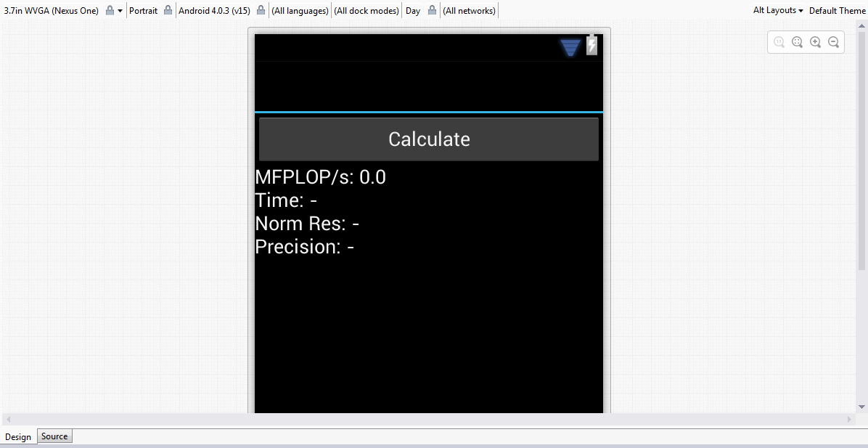Zoom in on the layout preview
Screen dimensions: 868x448
point(815,41)
